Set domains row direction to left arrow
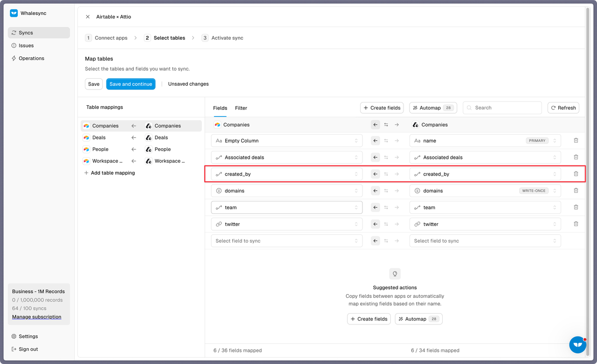This screenshot has height=364, width=597. [x=375, y=191]
